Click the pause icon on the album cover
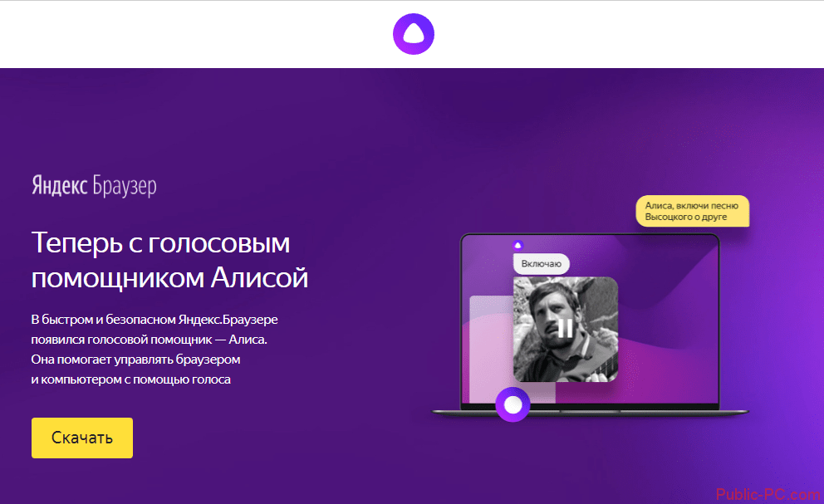 point(565,329)
